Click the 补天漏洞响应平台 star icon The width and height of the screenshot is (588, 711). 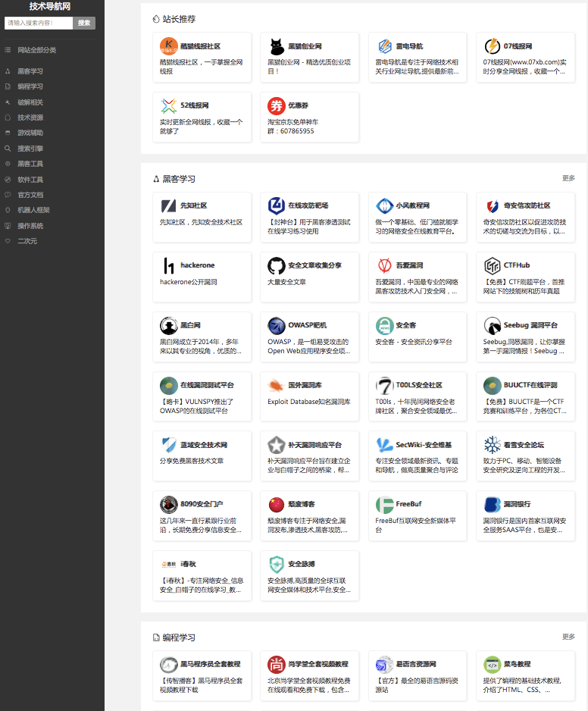pyautogui.click(x=277, y=445)
